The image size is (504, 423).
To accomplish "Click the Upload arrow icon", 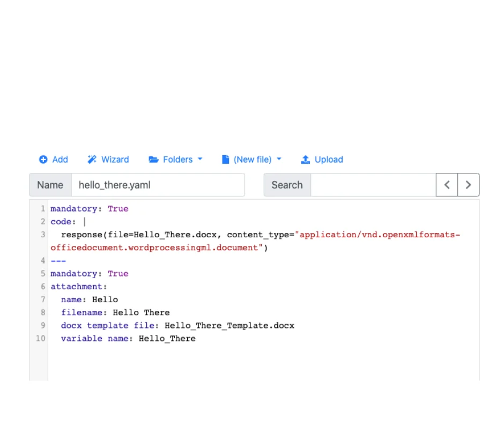I will click(306, 159).
